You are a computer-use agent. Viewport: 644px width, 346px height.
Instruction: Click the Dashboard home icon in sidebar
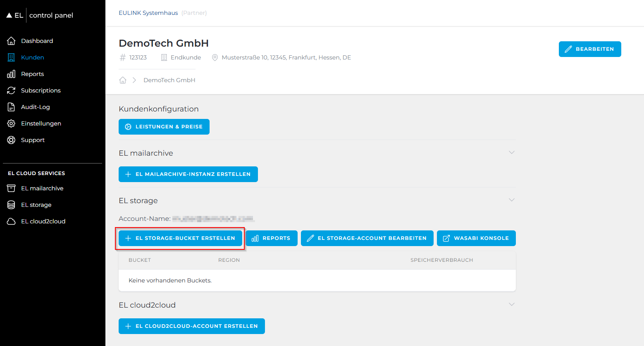point(11,41)
